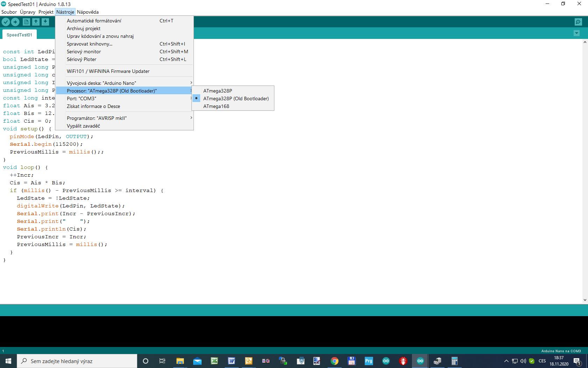Select ATmega328P processor option
588x368 pixels.
[x=217, y=91]
